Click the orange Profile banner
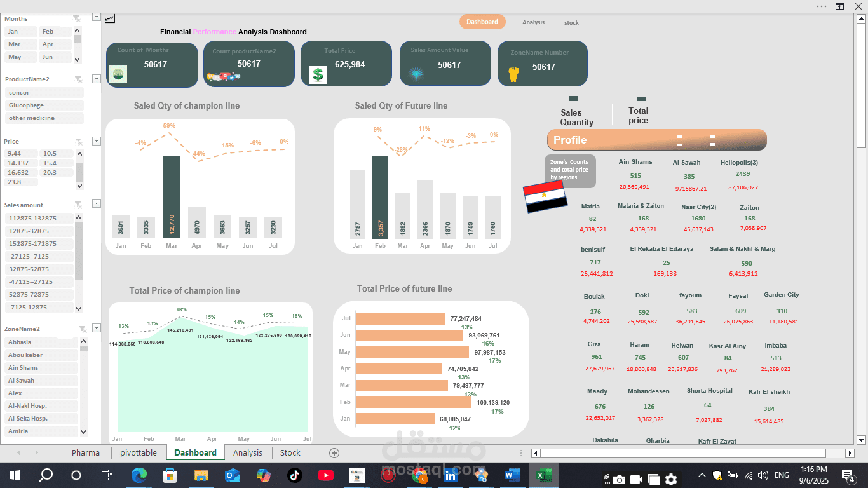This screenshot has width=868, height=488. click(x=657, y=140)
